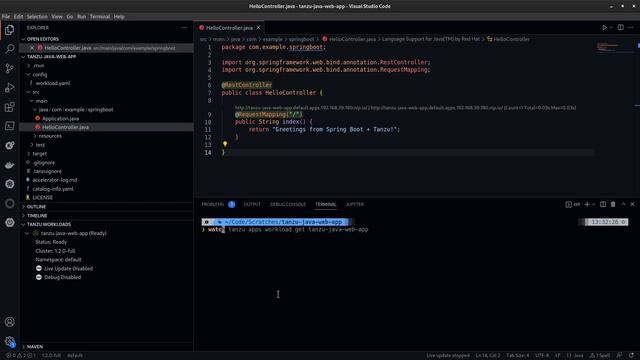Open the Explorer view in activity bar
Viewport: 640px width, 360px height.
coord(9,30)
